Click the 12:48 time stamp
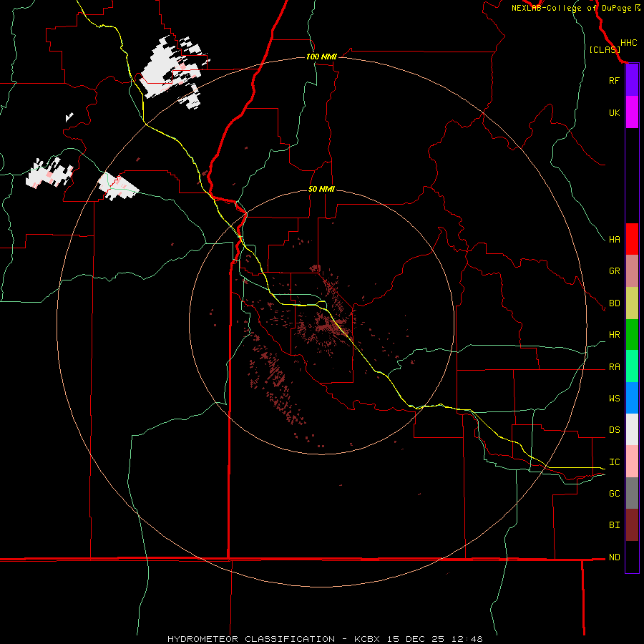 point(467,639)
